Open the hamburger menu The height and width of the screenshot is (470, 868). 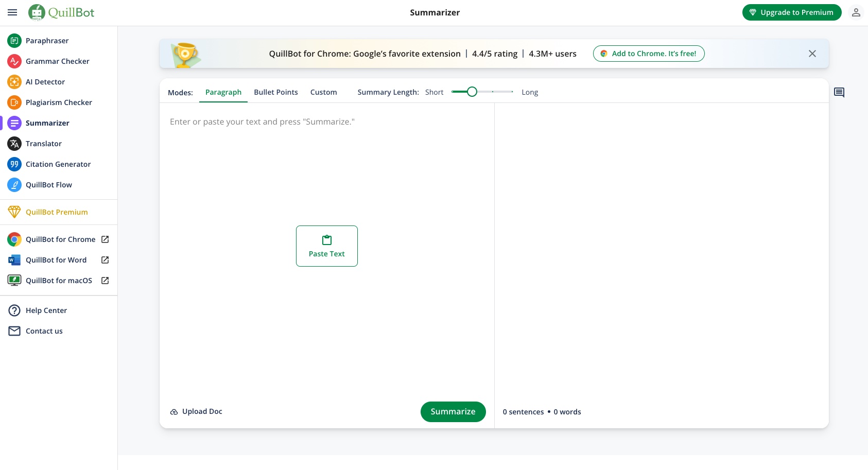click(12, 12)
